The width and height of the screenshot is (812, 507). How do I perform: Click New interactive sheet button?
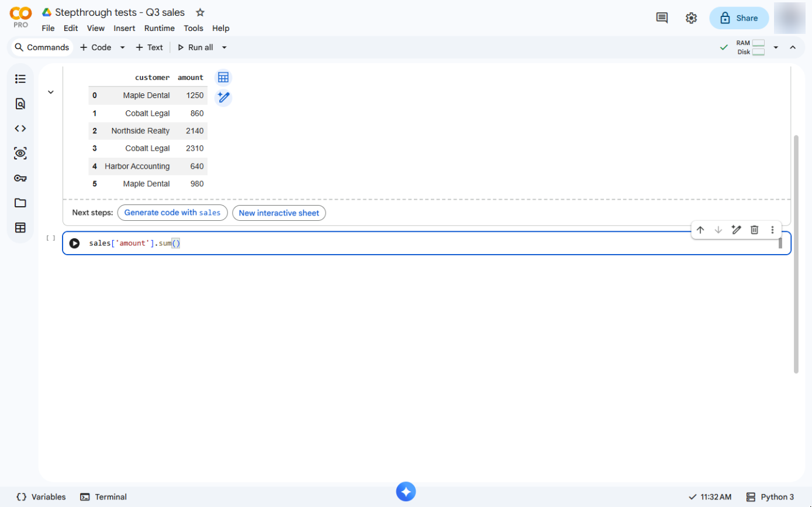279,213
